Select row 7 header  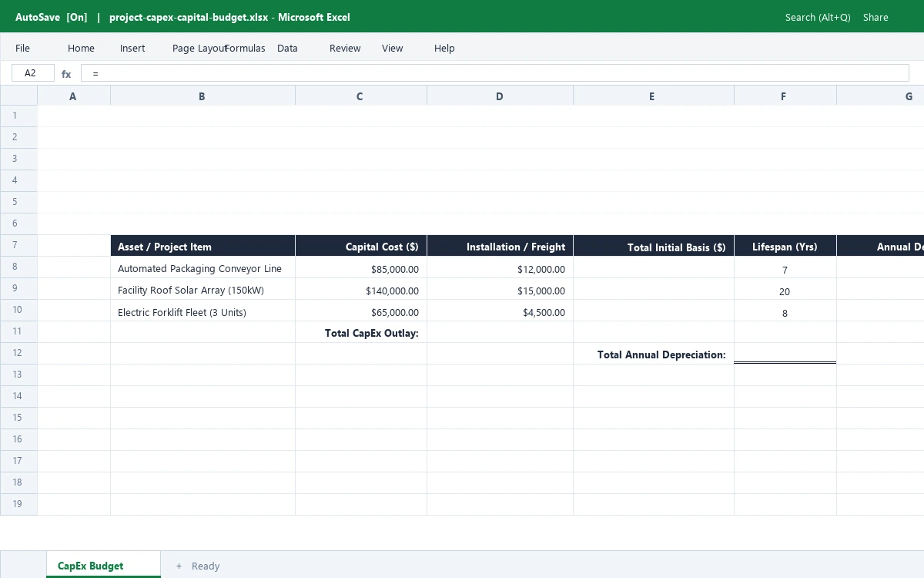click(18, 245)
